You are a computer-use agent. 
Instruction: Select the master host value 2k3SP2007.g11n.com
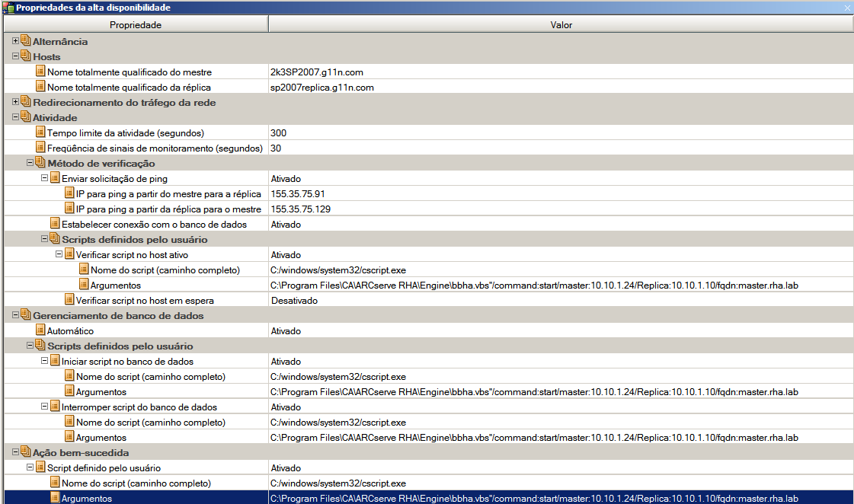tap(316, 72)
